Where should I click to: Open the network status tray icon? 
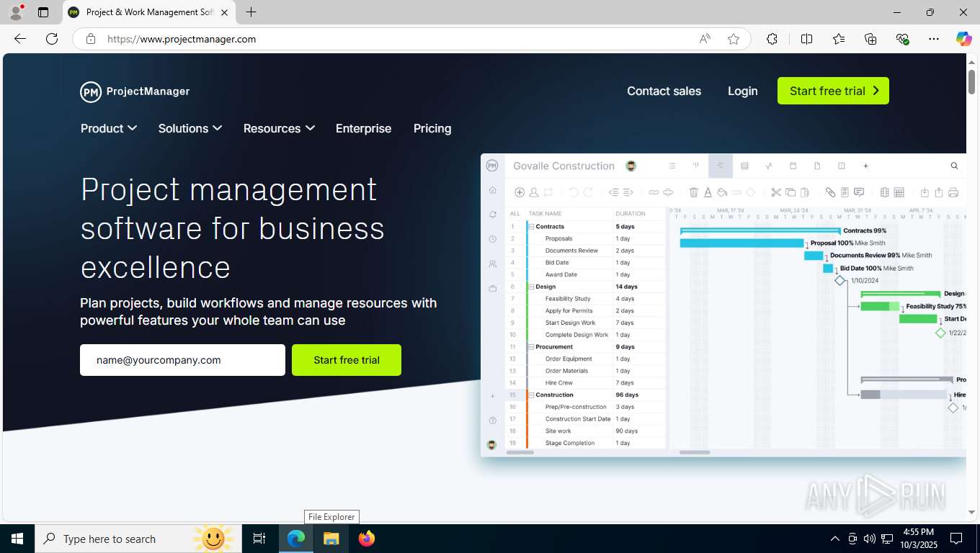coord(887,539)
